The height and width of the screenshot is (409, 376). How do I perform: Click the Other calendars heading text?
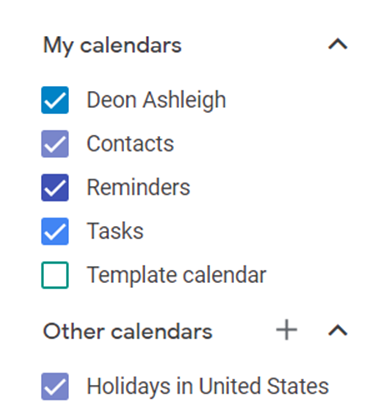pyautogui.click(x=128, y=331)
